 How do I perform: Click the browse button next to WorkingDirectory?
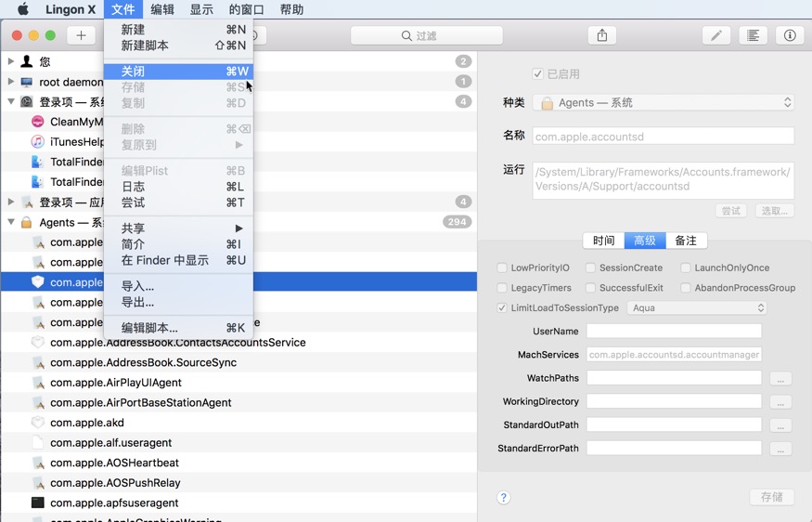click(x=780, y=402)
